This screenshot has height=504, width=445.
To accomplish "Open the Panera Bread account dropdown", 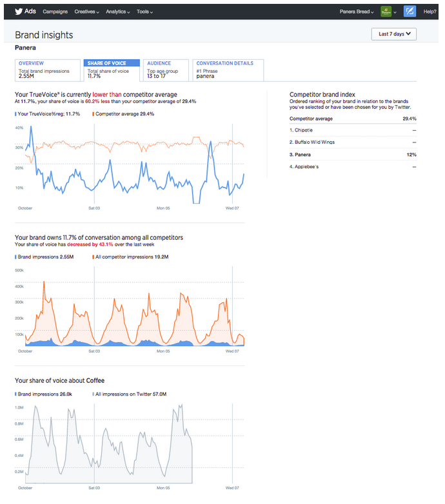I will 358,12.
